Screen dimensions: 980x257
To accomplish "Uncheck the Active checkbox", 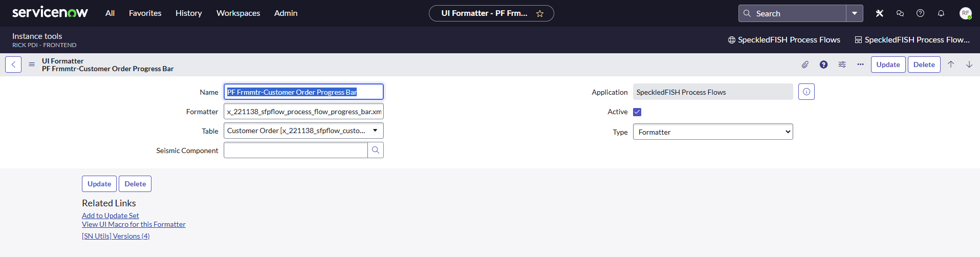I will 637,112.
